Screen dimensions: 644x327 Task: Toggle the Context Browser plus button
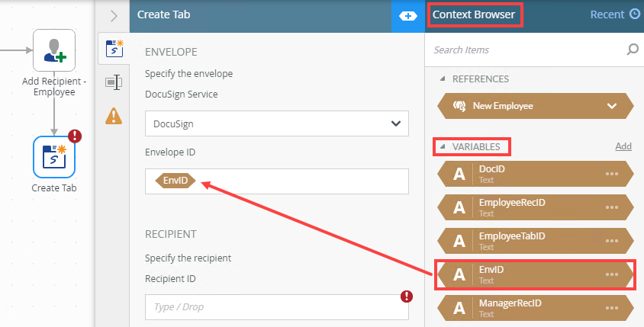click(408, 15)
